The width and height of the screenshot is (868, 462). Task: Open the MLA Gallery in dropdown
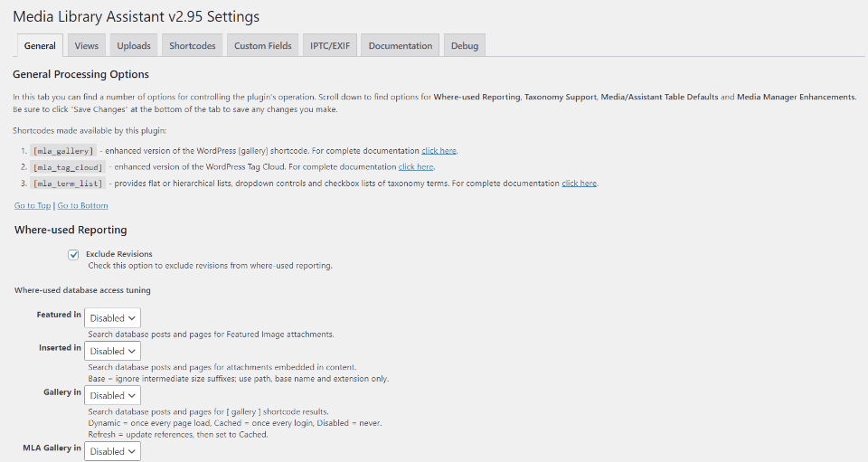pos(113,451)
